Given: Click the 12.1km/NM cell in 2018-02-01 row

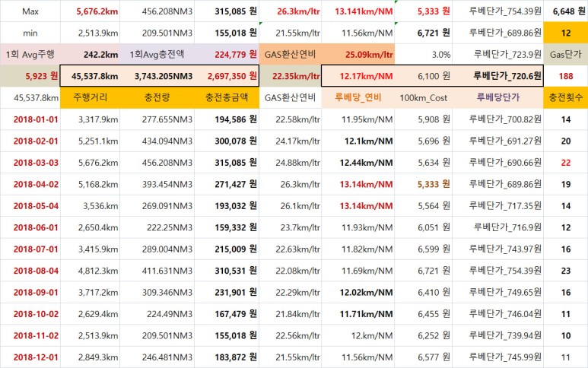Looking at the screenshot, I should [358, 141].
